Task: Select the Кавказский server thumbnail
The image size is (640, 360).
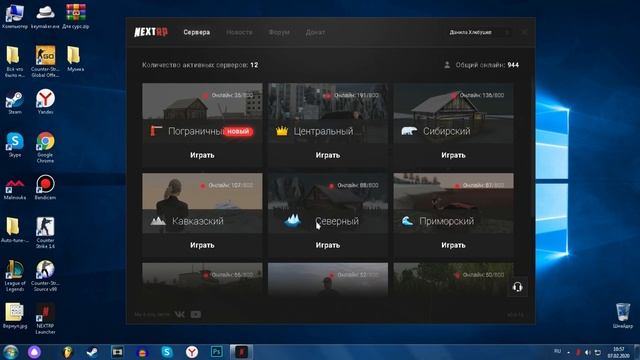Action: tap(202, 203)
